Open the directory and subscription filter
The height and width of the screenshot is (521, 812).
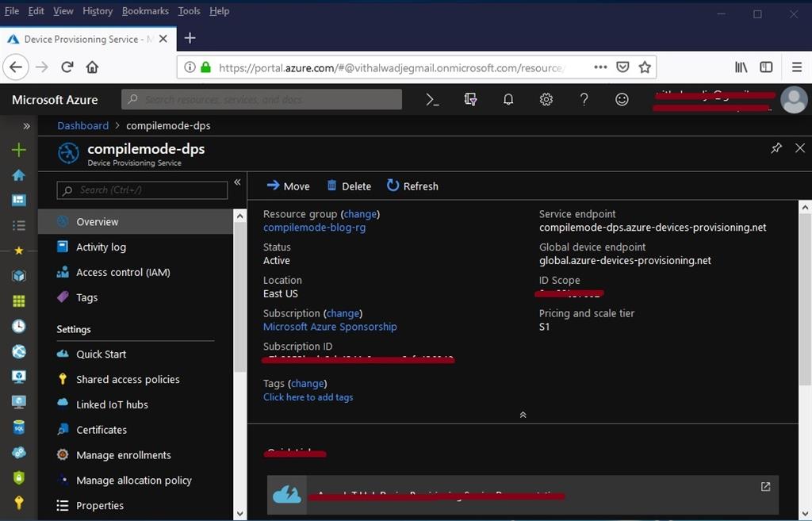(469, 99)
